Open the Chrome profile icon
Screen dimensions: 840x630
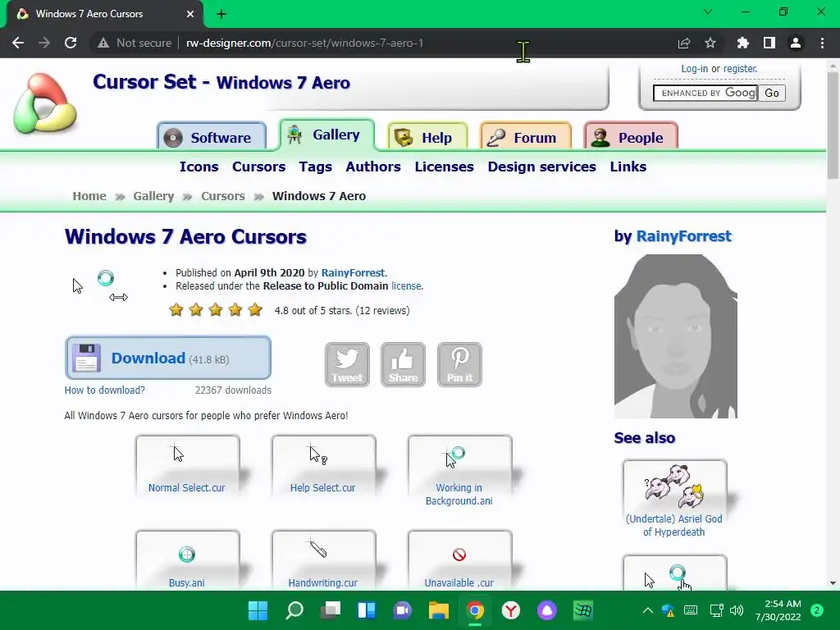point(796,43)
